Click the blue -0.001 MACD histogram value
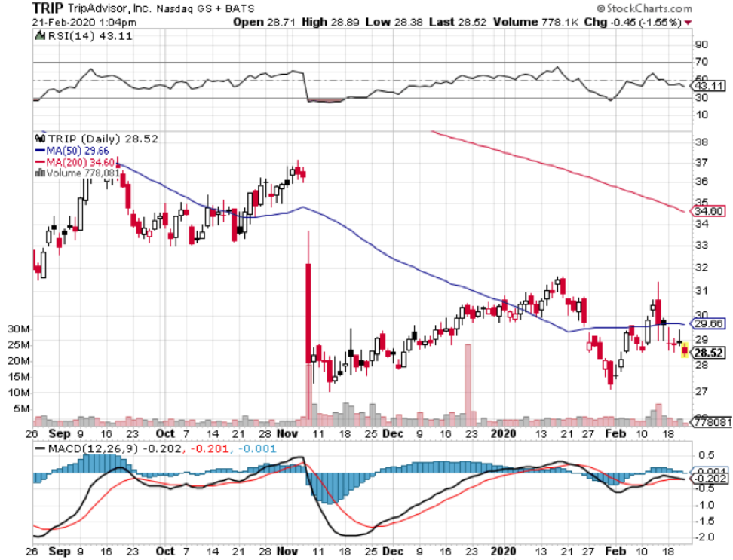 pyautogui.click(x=257, y=449)
